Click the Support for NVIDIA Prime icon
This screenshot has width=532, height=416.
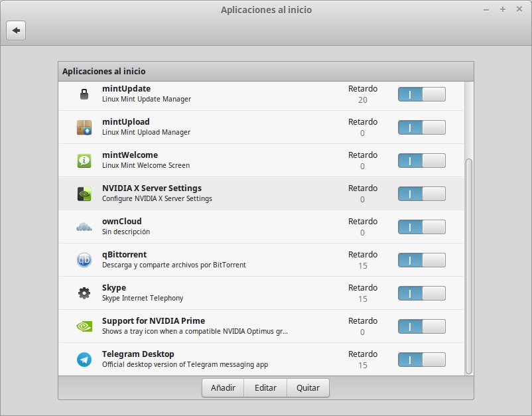point(84,326)
